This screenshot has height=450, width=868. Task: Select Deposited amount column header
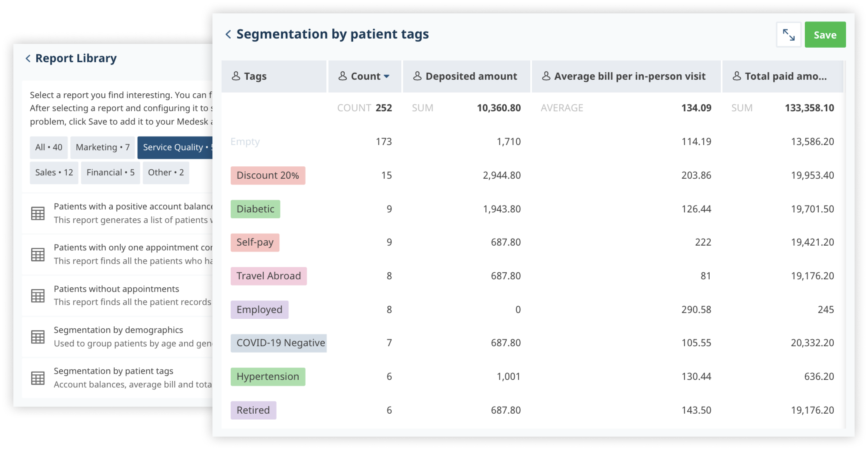[466, 77]
